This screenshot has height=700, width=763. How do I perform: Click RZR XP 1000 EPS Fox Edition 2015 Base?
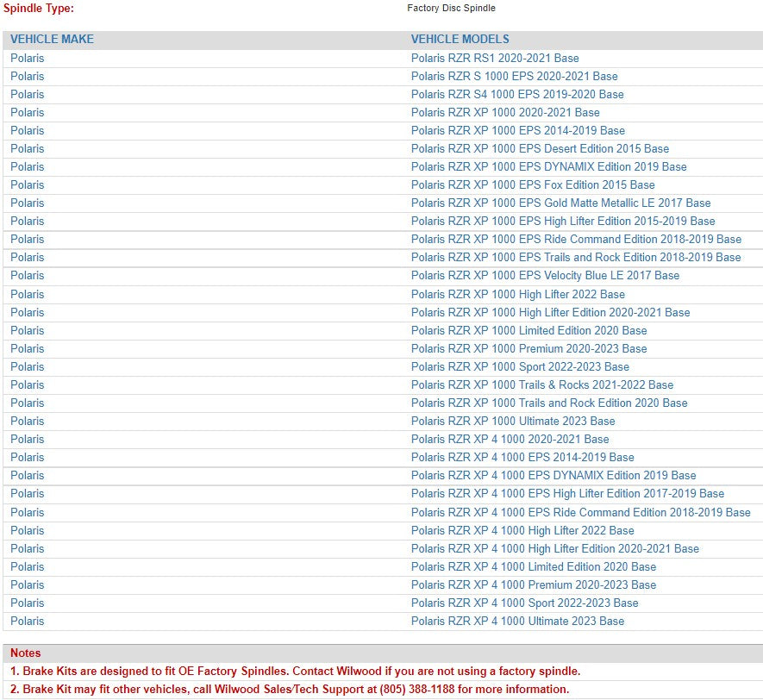point(533,184)
